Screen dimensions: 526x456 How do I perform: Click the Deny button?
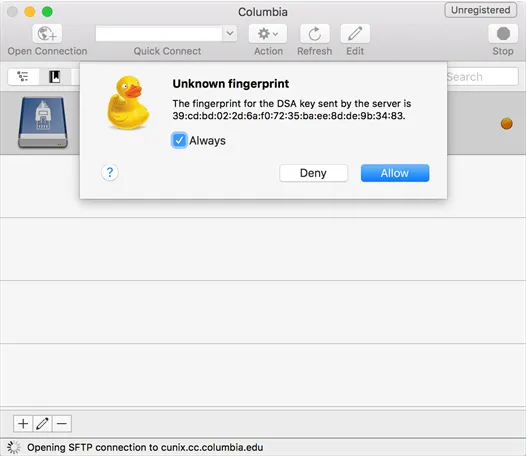[313, 173]
